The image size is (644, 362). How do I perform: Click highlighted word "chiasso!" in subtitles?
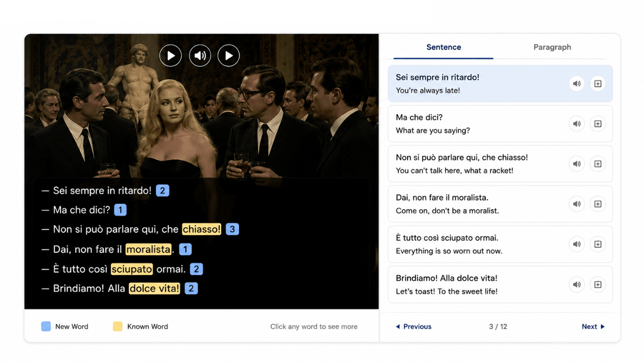coord(202,229)
